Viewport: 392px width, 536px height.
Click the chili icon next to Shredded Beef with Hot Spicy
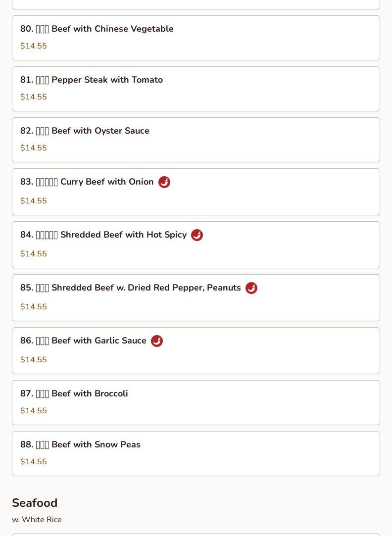[x=197, y=235]
